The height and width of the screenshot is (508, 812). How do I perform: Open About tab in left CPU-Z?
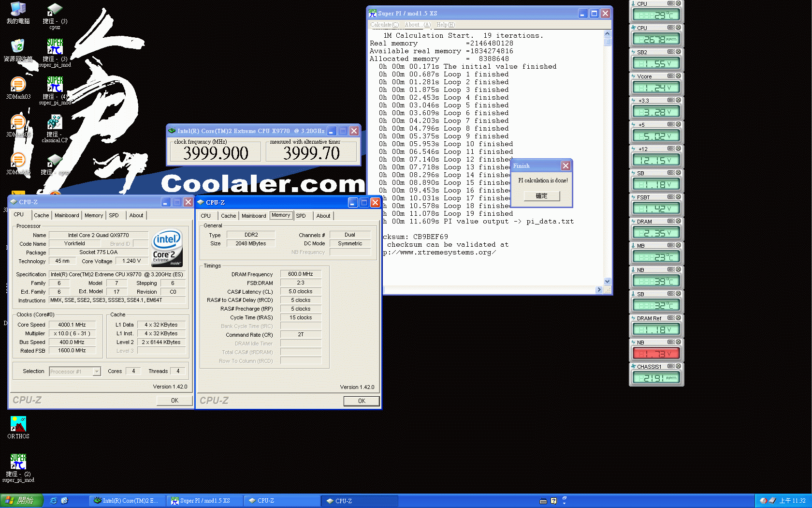(136, 216)
